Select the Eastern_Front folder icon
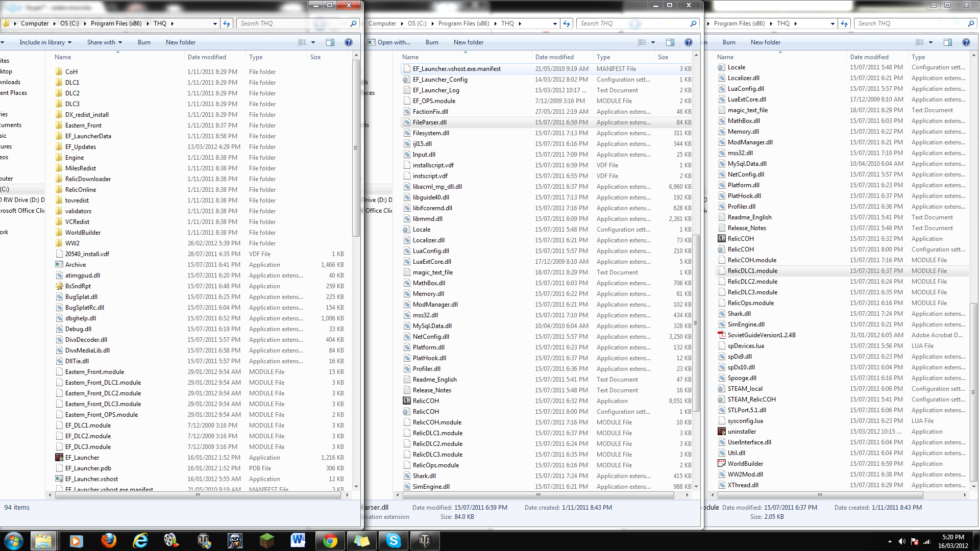Screen dimensions: 980x551 tap(59, 126)
